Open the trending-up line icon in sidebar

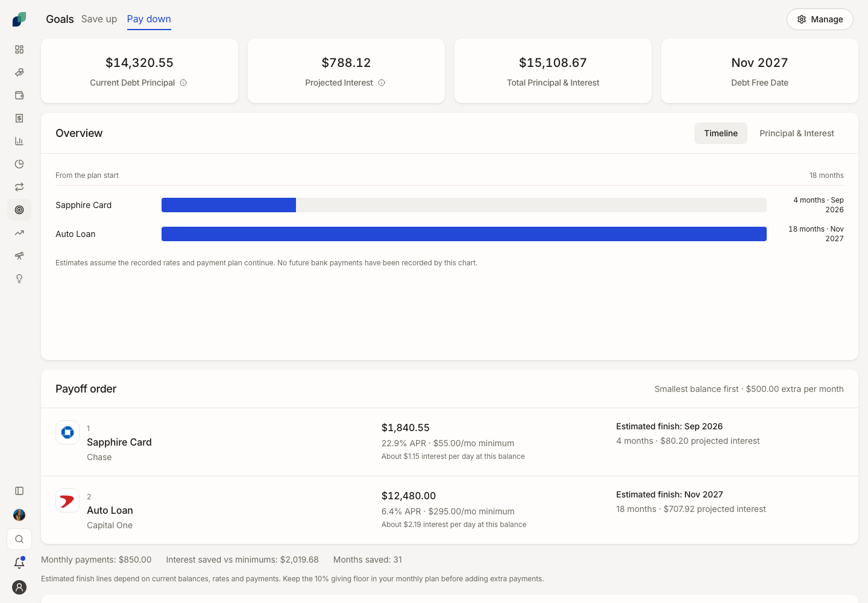pos(19,233)
